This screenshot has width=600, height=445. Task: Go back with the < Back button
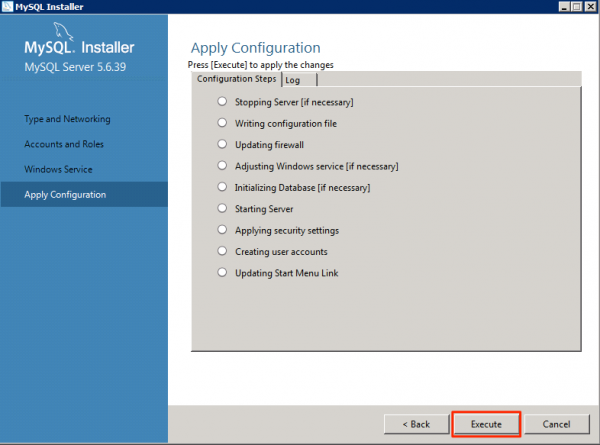coord(416,424)
